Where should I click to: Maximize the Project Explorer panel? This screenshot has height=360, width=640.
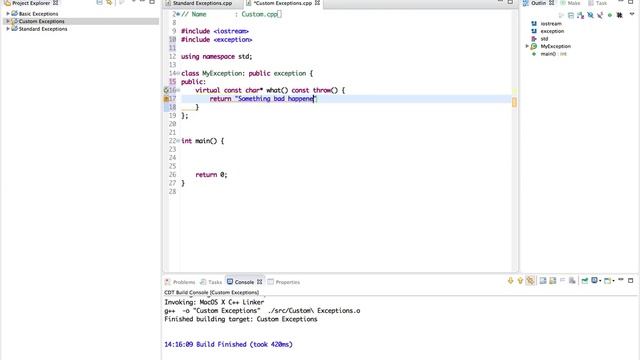point(152,2)
